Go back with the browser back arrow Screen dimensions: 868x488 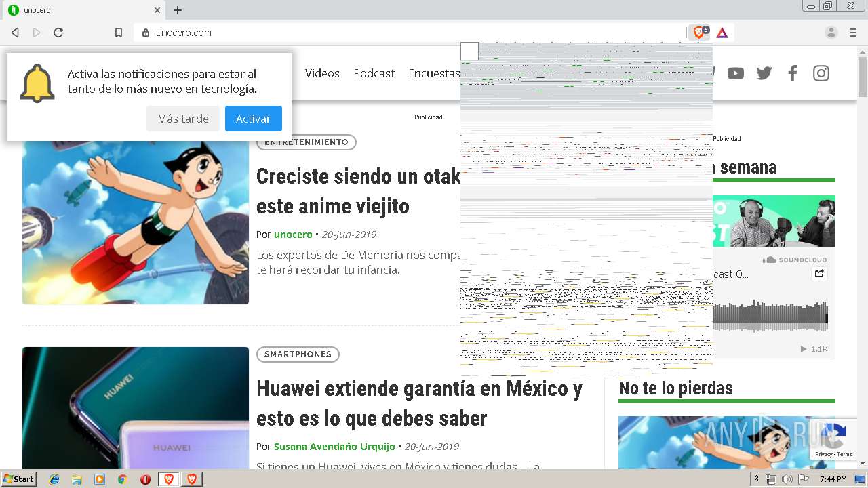click(15, 33)
